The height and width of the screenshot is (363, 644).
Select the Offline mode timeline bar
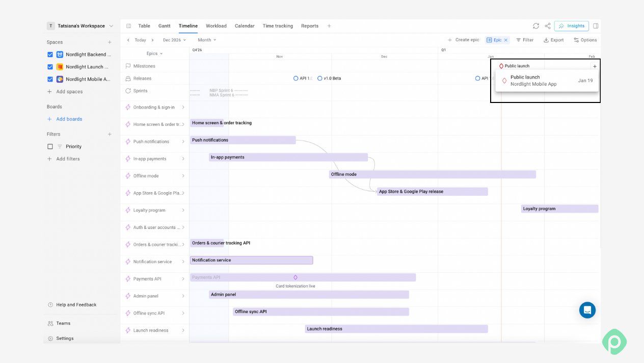point(433,174)
